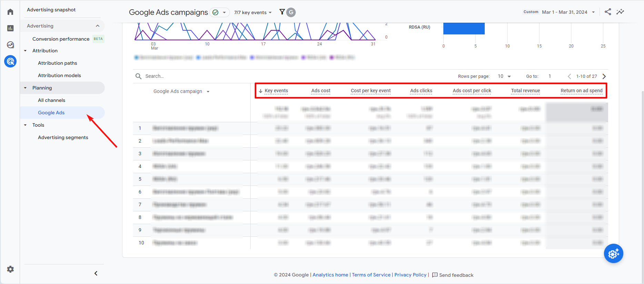Open the 7/7 key events dropdown
This screenshot has height=284, width=644.
click(x=253, y=12)
